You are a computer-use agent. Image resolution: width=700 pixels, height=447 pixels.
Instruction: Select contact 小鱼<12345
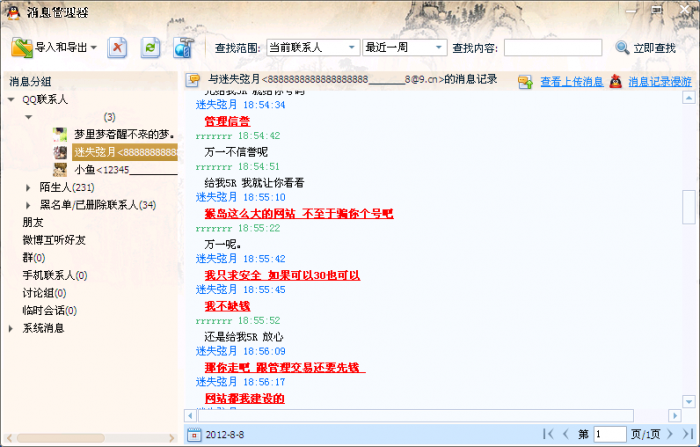pos(125,170)
